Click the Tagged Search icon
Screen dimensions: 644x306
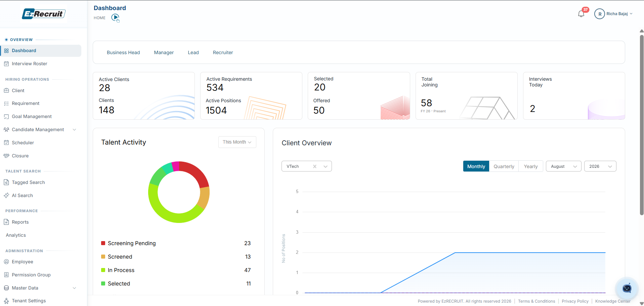[6, 182]
